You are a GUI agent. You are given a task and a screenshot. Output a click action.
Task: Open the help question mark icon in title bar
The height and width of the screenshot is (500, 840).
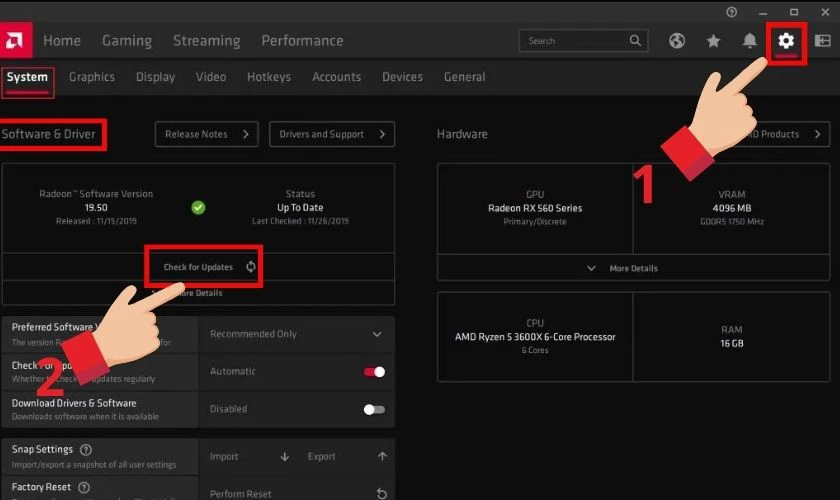tap(731, 12)
